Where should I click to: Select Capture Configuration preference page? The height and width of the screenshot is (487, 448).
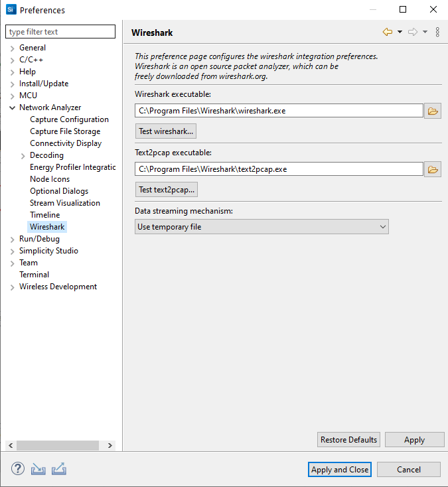pos(69,119)
